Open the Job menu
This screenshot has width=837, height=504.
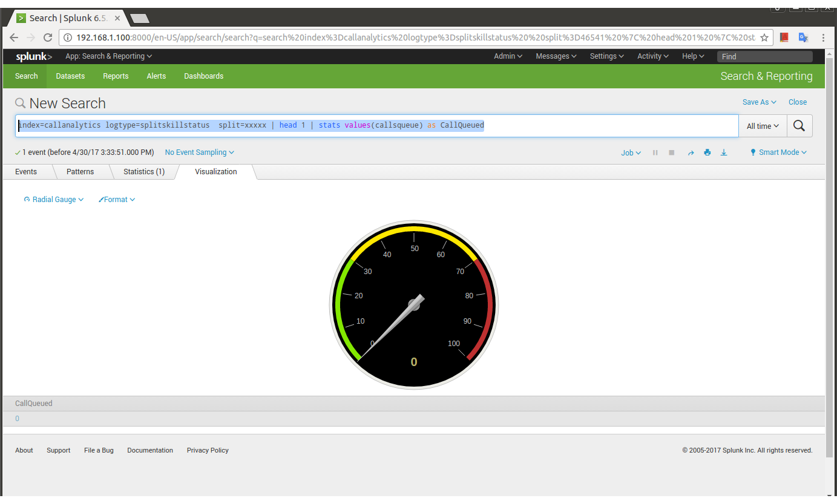[631, 153]
